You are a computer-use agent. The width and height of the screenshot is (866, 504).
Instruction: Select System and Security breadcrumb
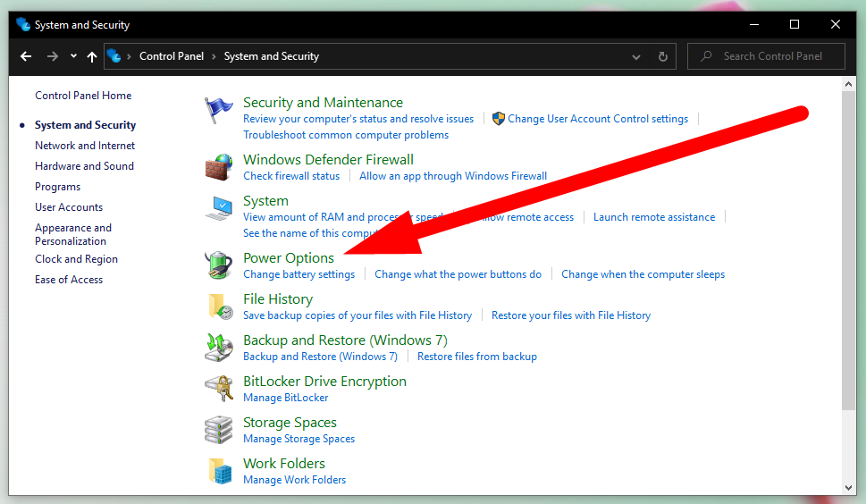pos(271,56)
